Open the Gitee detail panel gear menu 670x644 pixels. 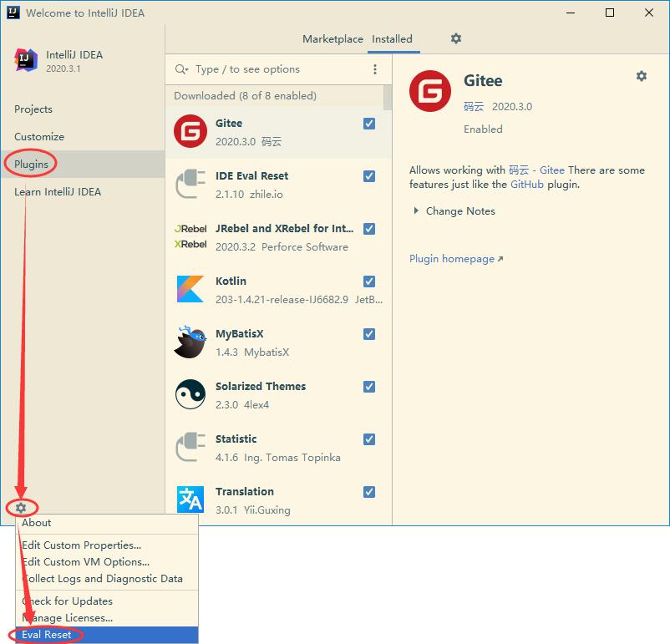click(x=641, y=76)
